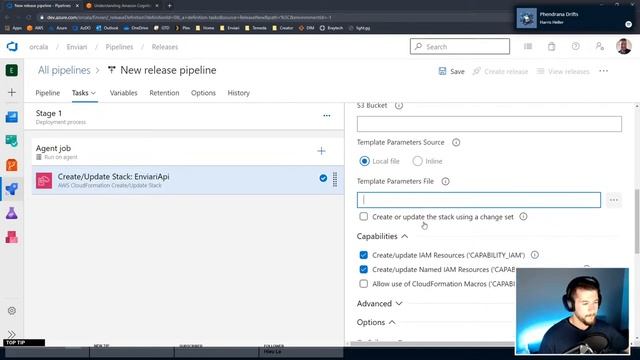The width and height of the screenshot is (640, 360).
Task: Open Artifacts icon in sidebar
Action: [11, 237]
